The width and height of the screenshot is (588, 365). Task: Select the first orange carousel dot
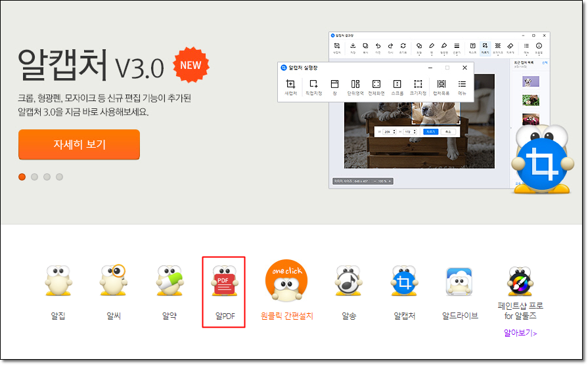(x=22, y=177)
